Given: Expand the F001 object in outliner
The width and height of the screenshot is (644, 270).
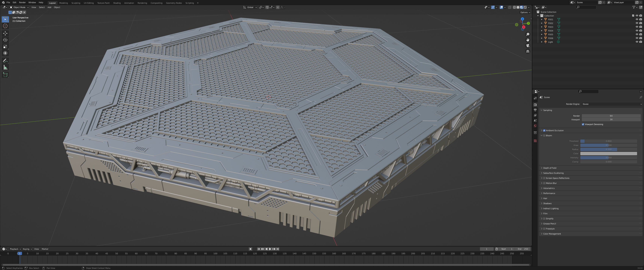Looking at the screenshot, I should point(541,19).
